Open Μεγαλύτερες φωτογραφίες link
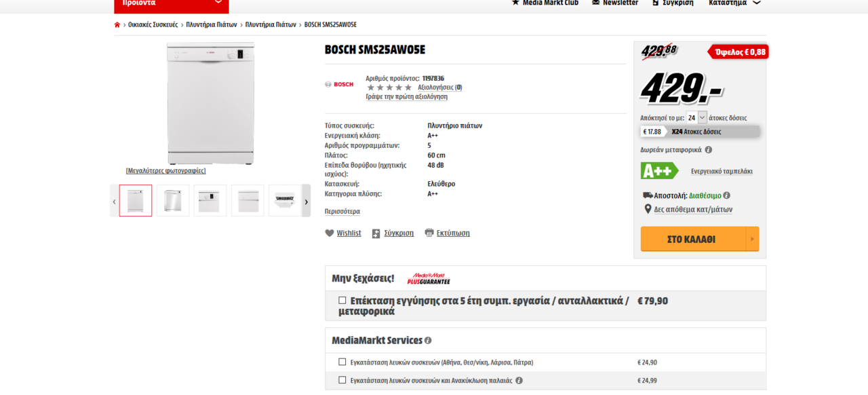 (165, 170)
